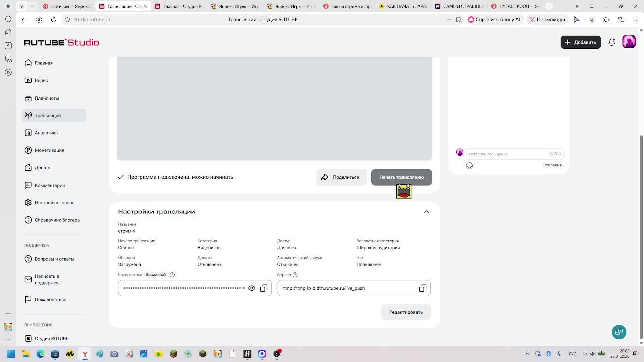
Task: Click the Добавить button
Action: pos(581,42)
